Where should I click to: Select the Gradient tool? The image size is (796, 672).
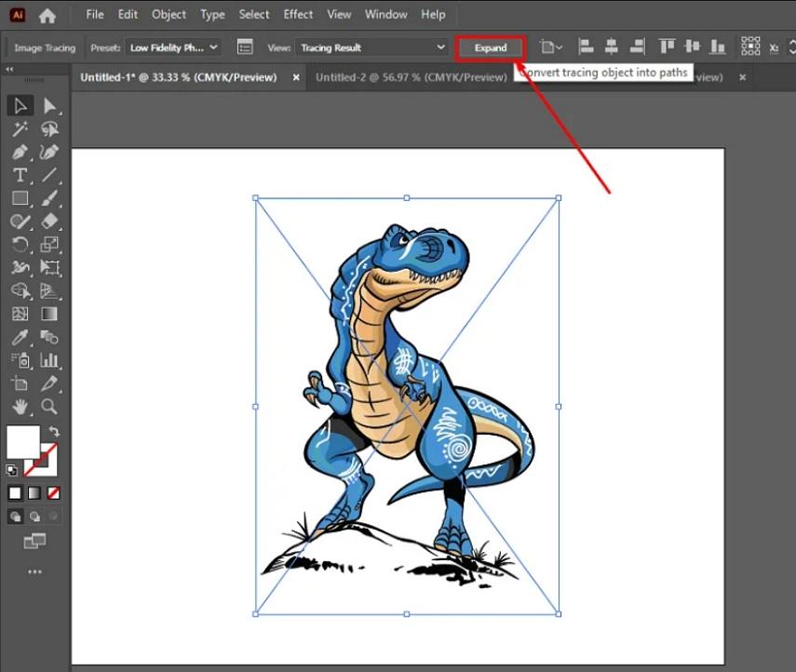(51, 315)
